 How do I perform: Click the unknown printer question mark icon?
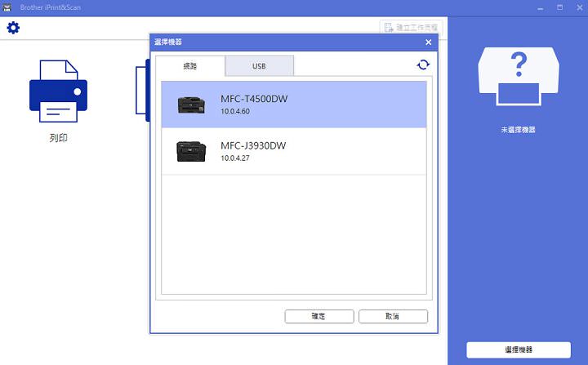(519, 77)
